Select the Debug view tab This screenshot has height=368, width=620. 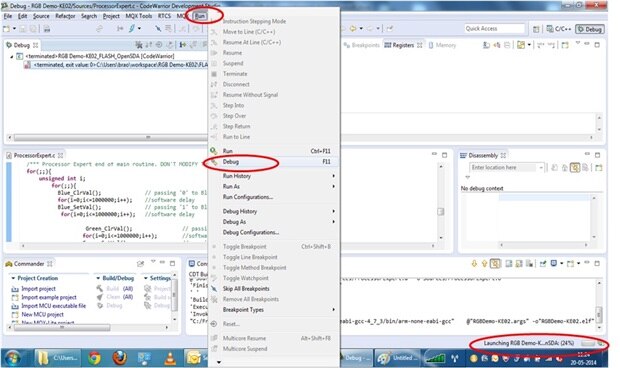pyautogui.click(x=22, y=45)
